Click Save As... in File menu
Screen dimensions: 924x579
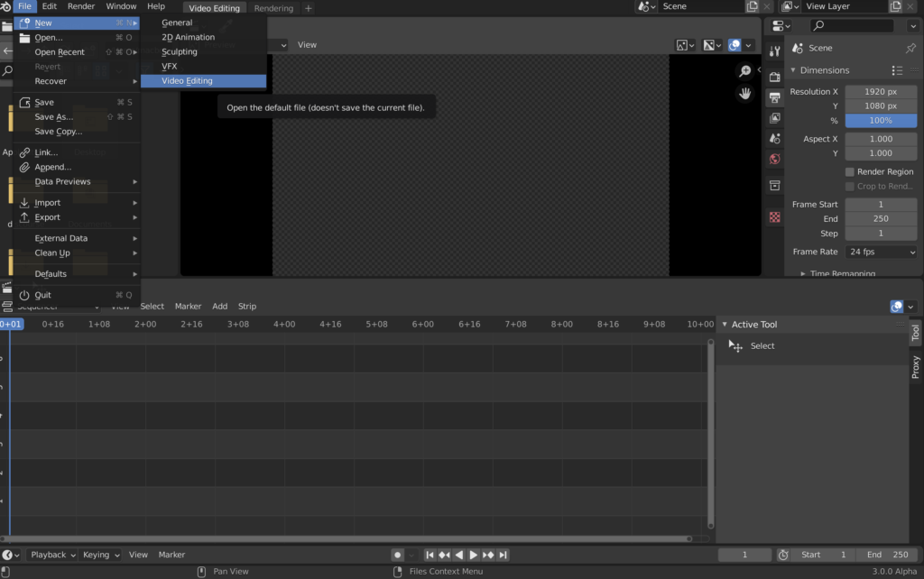tap(77, 116)
